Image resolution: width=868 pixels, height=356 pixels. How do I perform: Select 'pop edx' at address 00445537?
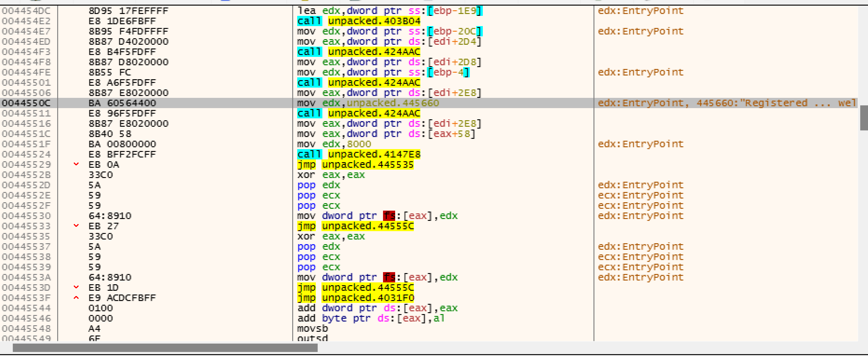[x=318, y=247]
